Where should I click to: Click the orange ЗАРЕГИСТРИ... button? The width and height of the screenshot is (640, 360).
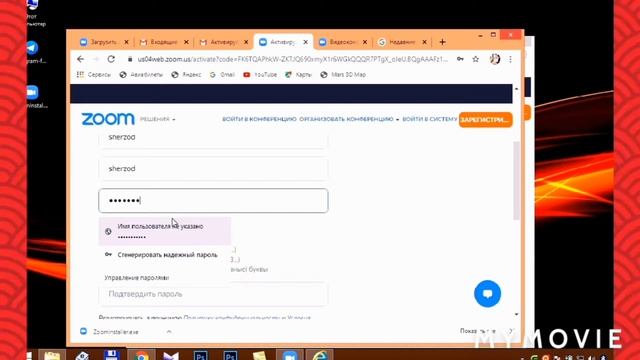click(x=485, y=120)
